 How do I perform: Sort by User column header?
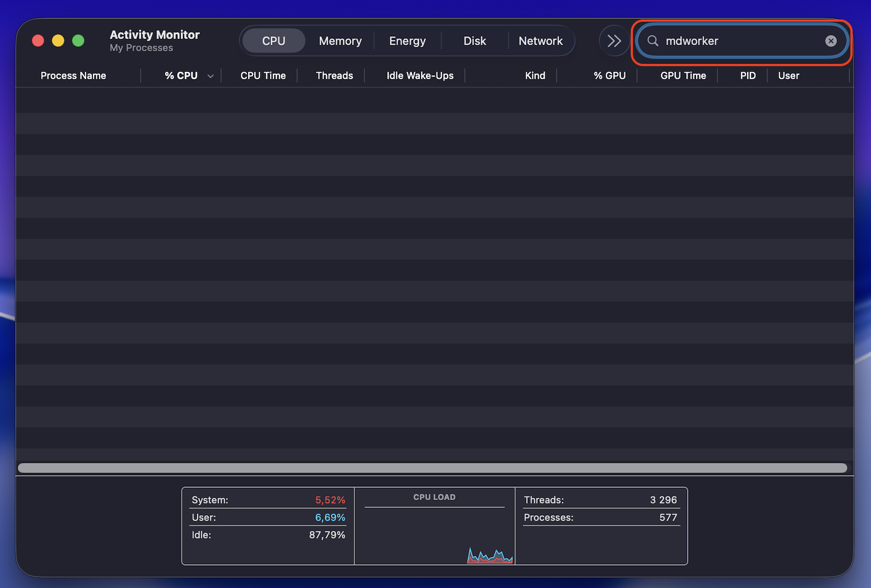coord(789,76)
